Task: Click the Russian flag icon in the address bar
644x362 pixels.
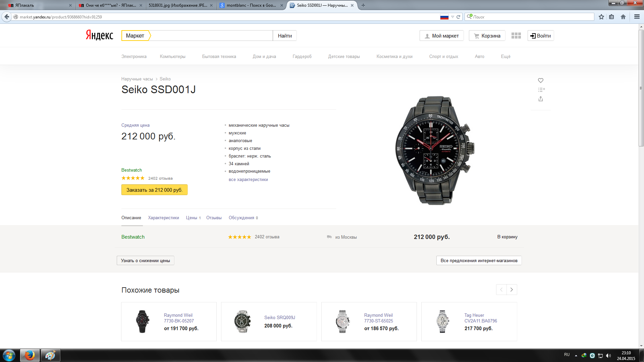Action: click(444, 17)
